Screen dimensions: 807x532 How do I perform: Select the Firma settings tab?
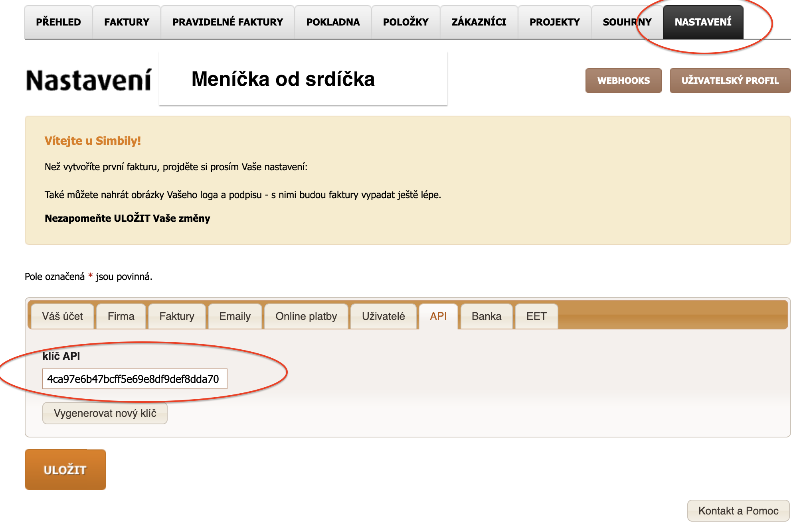121,316
